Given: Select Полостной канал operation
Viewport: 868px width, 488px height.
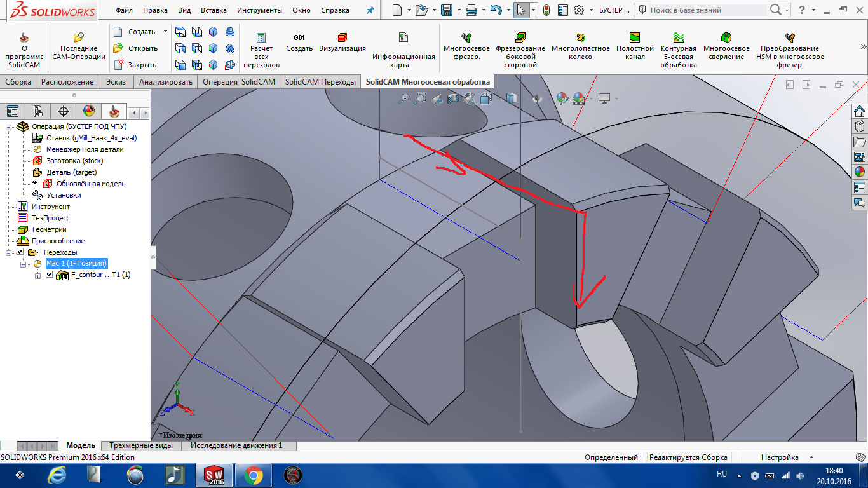Looking at the screenshot, I should click(x=635, y=46).
